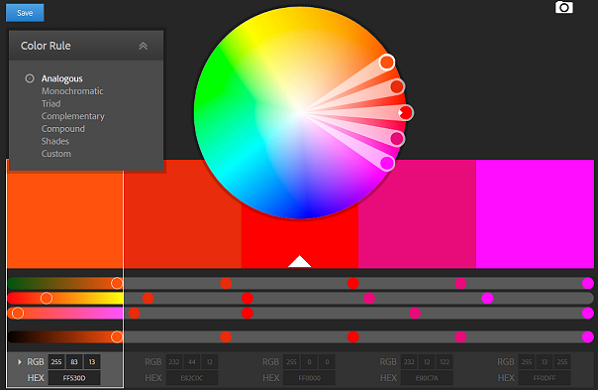
Task: Click the HEX field showing E80C7A
Action: (x=427, y=378)
